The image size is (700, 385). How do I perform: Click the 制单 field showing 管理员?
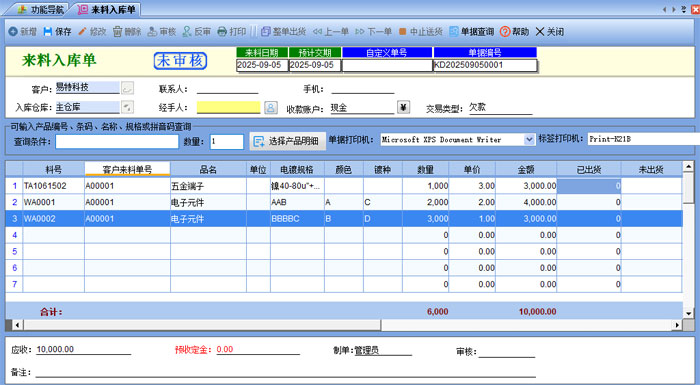click(x=383, y=350)
